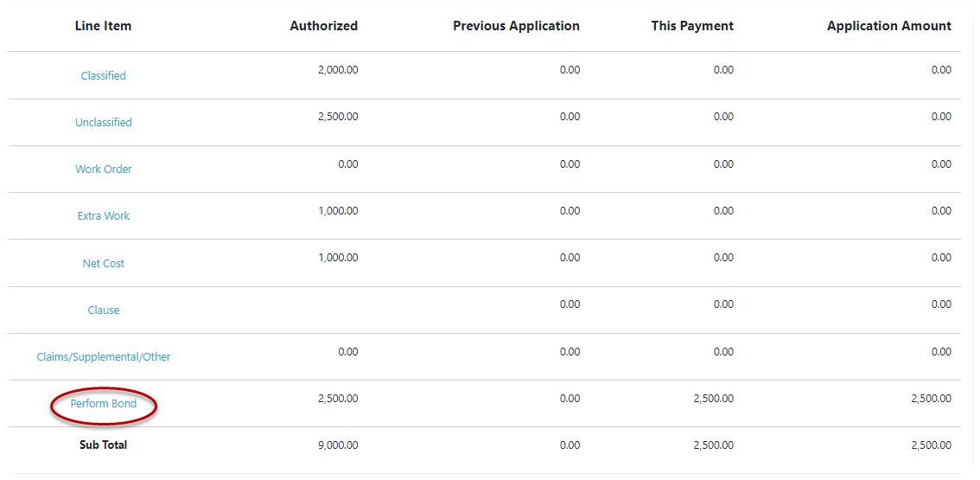The height and width of the screenshot is (480, 980).
Task: Click the Sub Total Application Amount 2,500.00
Action: click(x=932, y=445)
